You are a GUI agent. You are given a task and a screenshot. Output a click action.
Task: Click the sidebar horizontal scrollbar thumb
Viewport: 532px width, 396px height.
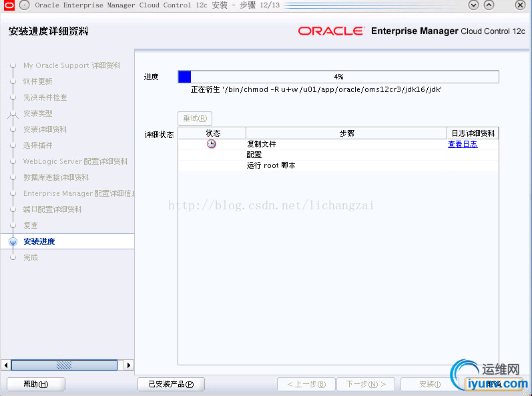click(65, 365)
